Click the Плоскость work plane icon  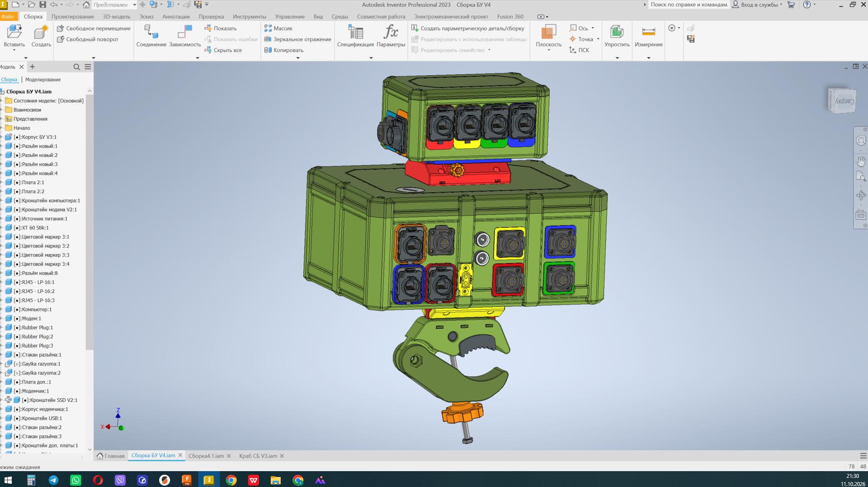pyautogui.click(x=549, y=32)
